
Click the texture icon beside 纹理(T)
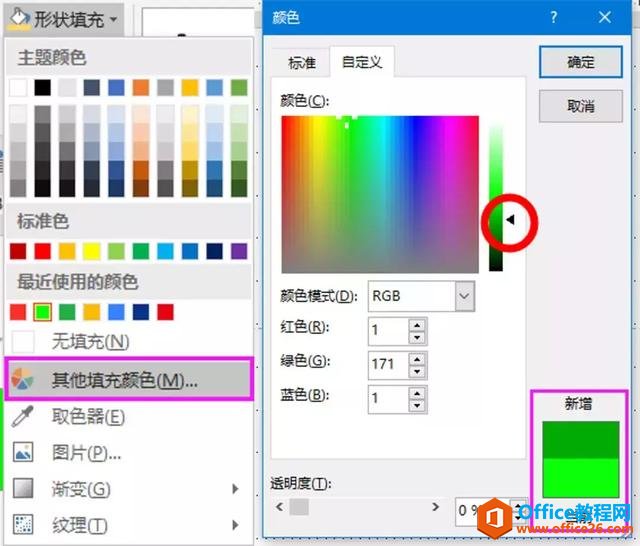[x=23, y=524]
